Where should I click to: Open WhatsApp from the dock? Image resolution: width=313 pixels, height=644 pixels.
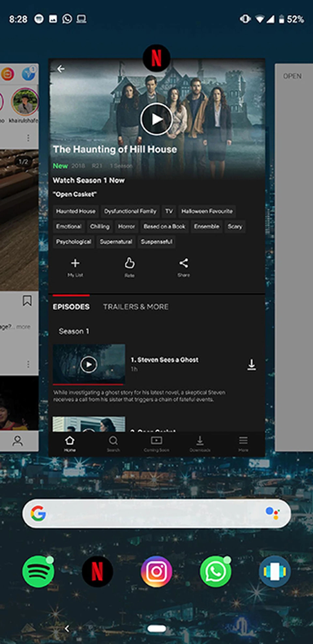[215, 572]
